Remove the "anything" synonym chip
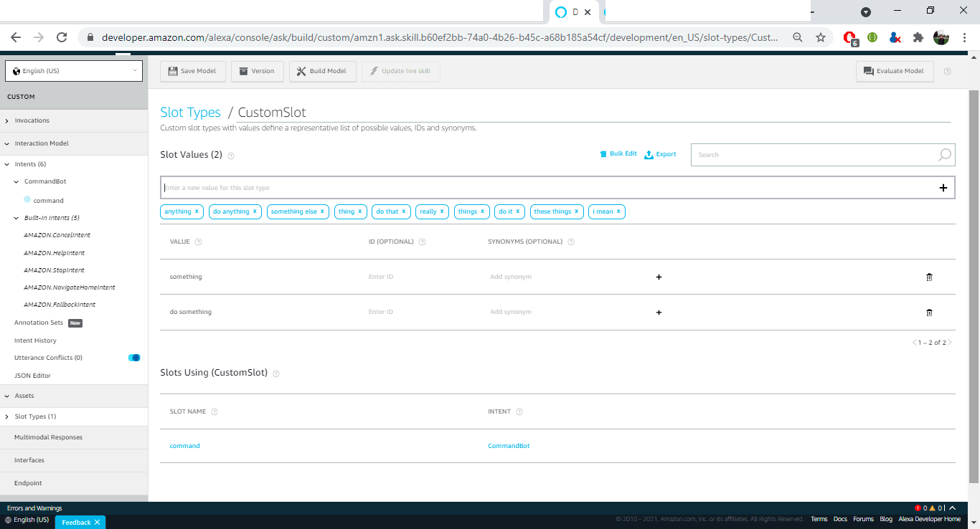The height and width of the screenshot is (529, 980). point(197,211)
